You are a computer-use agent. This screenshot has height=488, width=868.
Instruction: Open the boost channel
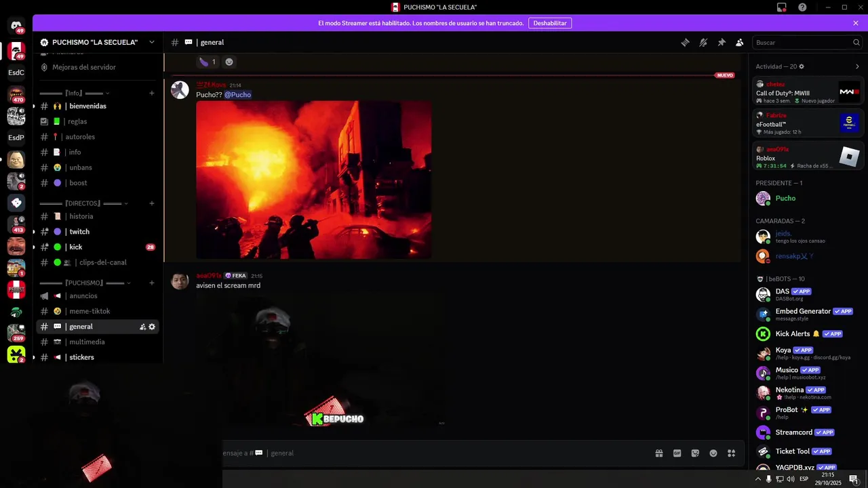(97, 183)
